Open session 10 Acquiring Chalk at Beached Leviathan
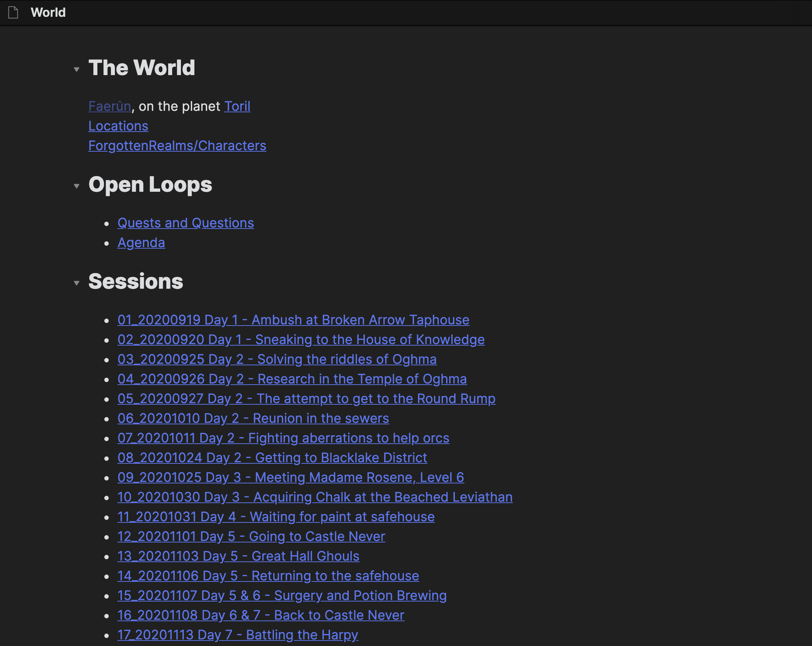This screenshot has height=646, width=812. pyautogui.click(x=315, y=497)
